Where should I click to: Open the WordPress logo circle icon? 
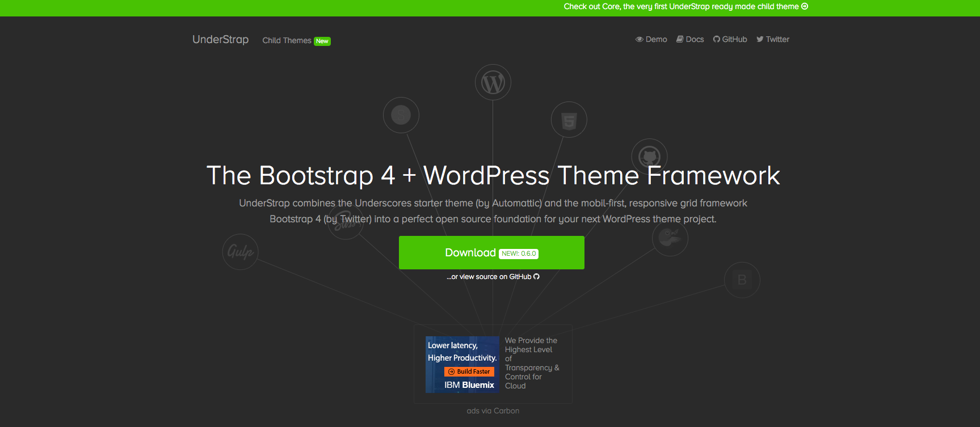coord(493,82)
